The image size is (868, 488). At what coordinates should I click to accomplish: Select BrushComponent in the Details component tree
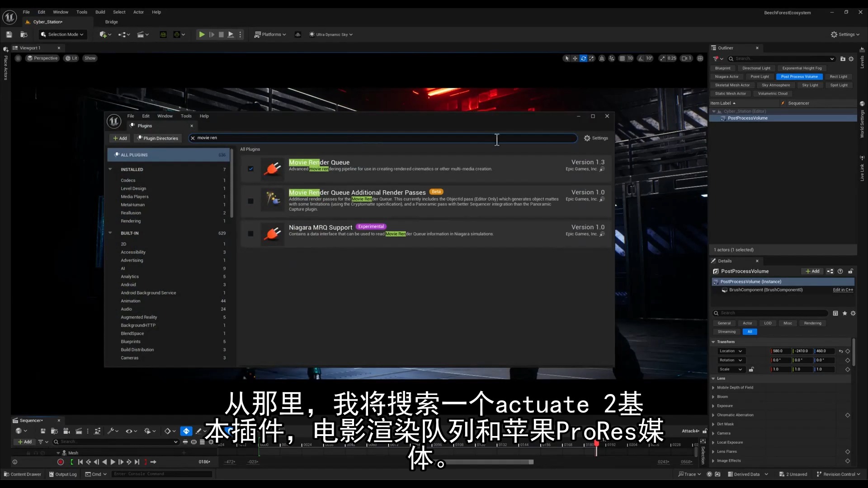click(765, 290)
